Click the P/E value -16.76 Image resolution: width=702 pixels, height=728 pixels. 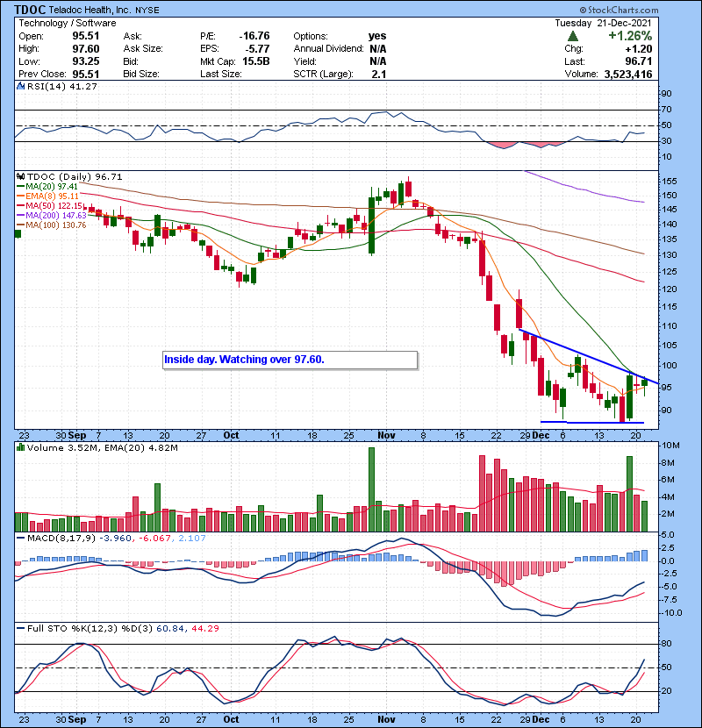click(x=254, y=36)
